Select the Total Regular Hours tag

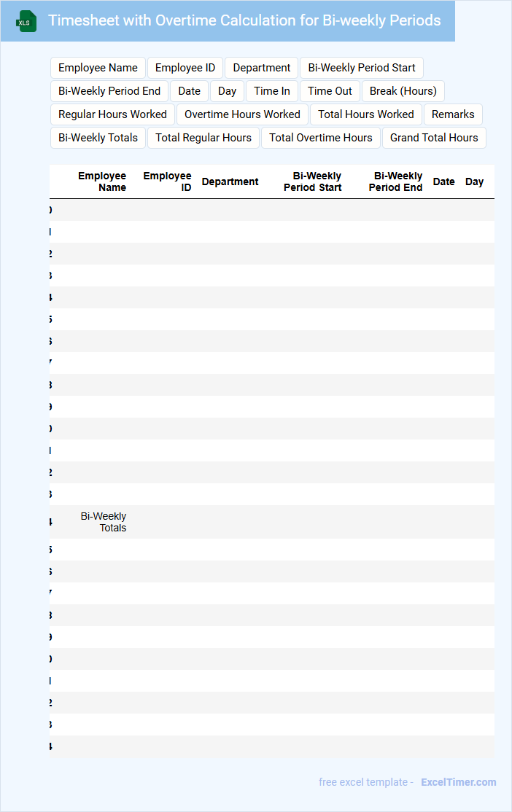point(203,138)
